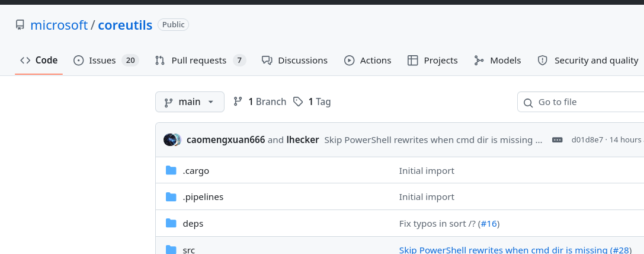Focus the Go to file search field
Viewport: 644px width, 254px height.
tap(581, 102)
